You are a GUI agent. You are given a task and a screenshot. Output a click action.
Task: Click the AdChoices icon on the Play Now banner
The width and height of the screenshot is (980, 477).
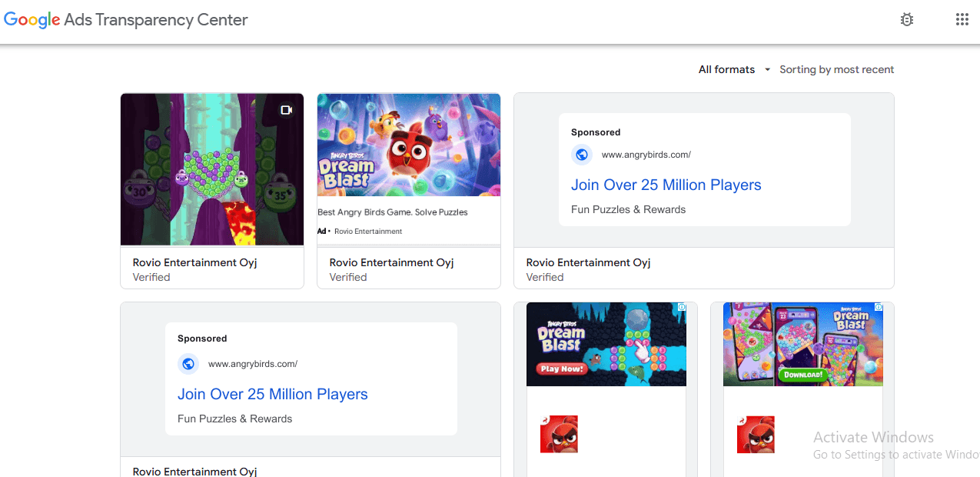(x=681, y=308)
